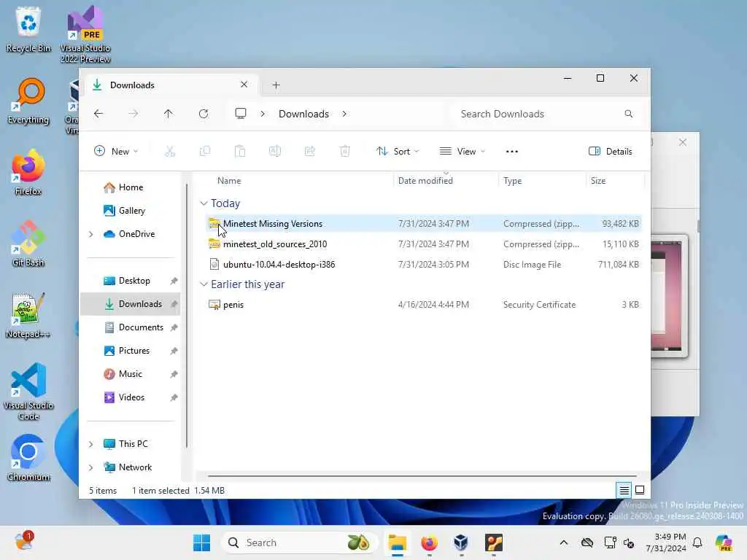Screen dimensions: 747x560
Task: Click the Share toolbar icon
Action: click(309, 152)
